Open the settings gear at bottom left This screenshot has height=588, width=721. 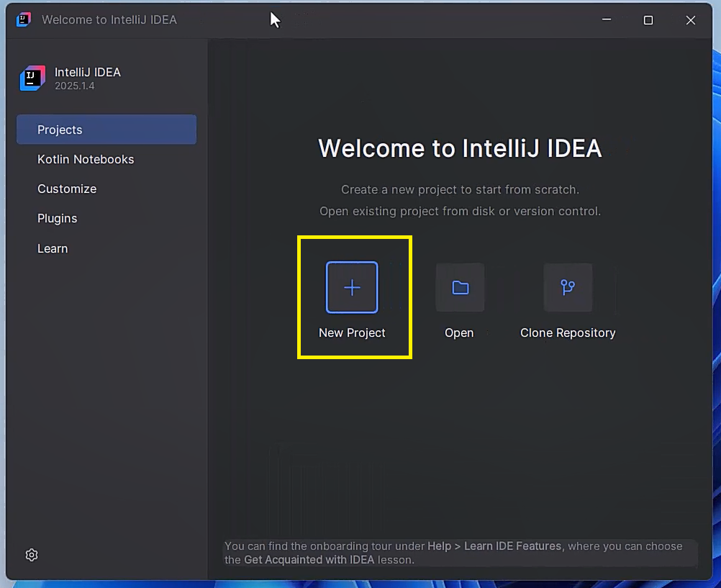click(x=31, y=555)
